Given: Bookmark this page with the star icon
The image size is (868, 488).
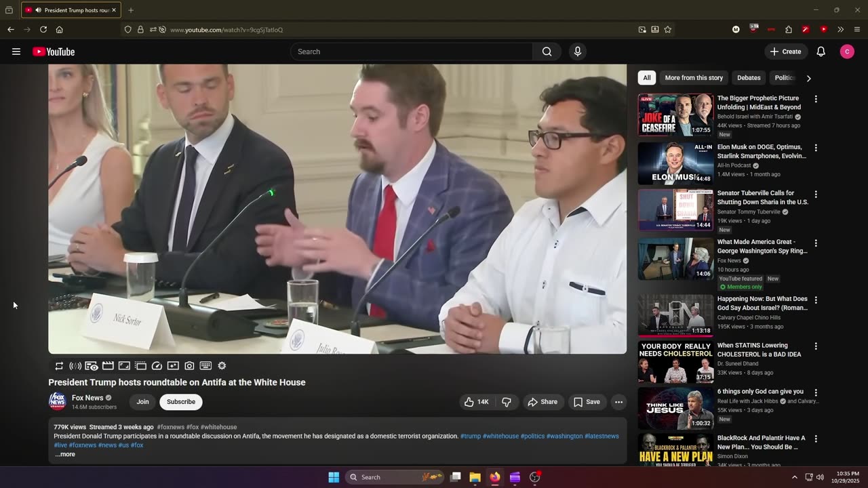Looking at the screenshot, I should point(668,30).
